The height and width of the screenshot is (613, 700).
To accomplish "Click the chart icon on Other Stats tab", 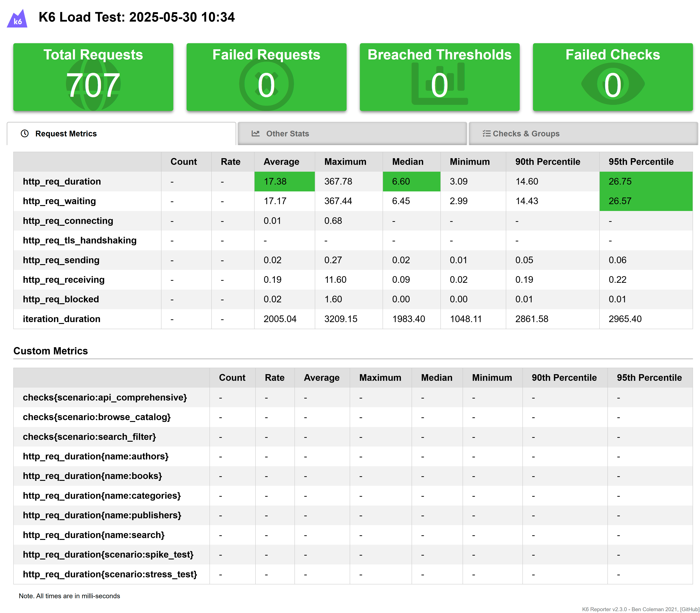I will tap(255, 133).
